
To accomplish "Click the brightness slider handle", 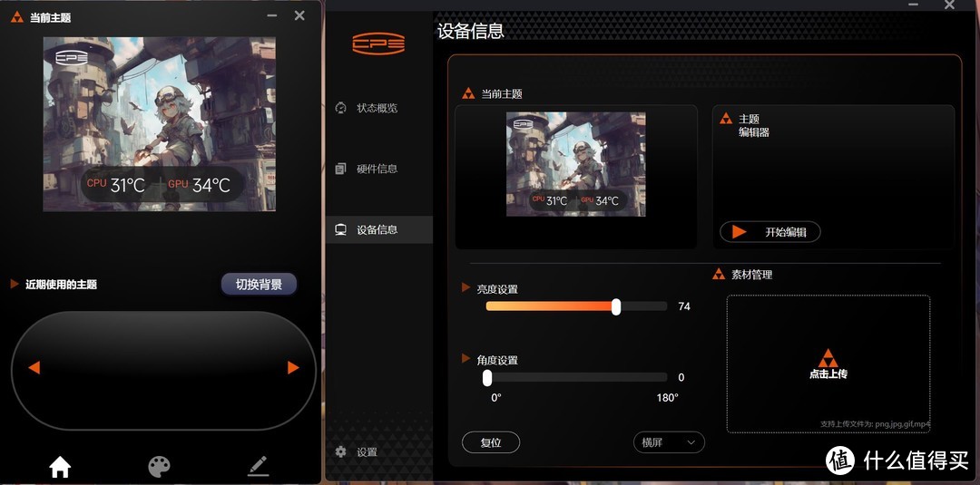I will coord(616,306).
